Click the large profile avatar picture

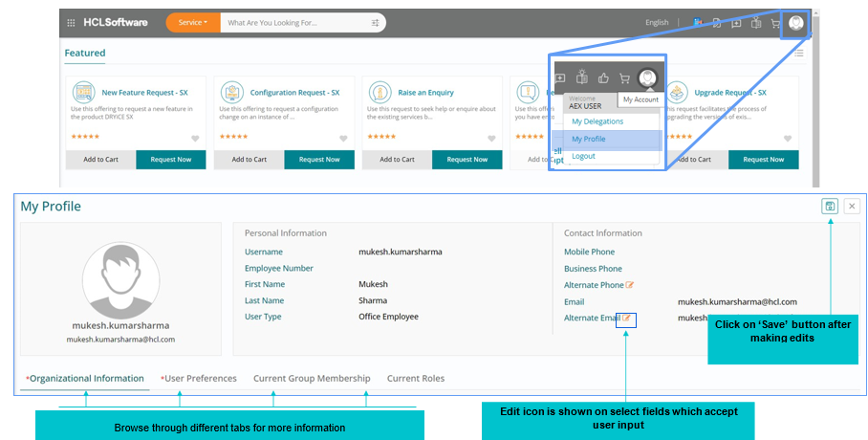click(121, 280)
